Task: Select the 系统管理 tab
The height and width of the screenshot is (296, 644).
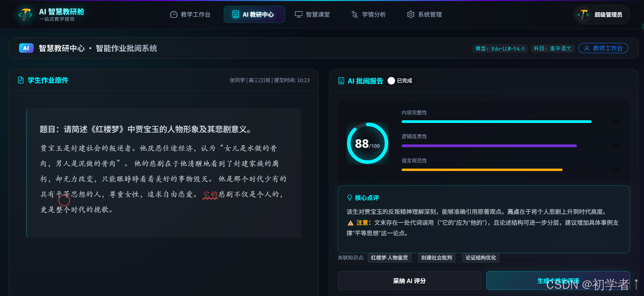Action: (x=424, y=14)
